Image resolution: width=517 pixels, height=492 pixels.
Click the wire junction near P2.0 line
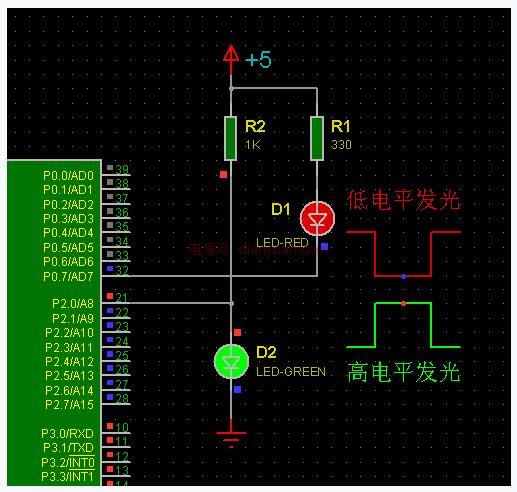231,303
